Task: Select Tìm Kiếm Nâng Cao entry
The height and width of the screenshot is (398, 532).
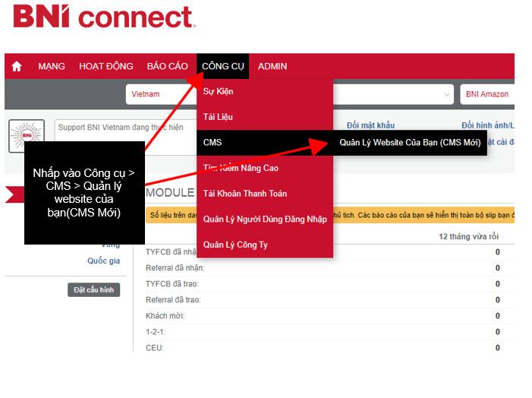Action: point(265,168)
